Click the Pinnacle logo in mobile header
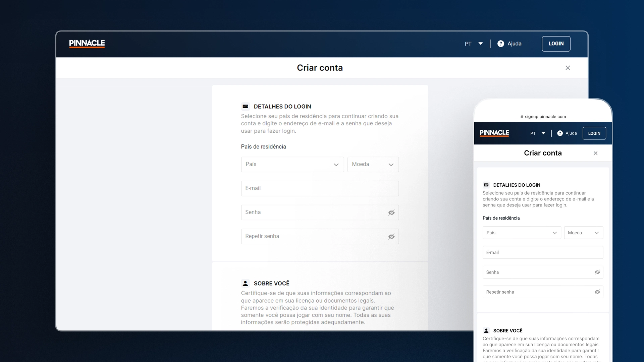This screenshot has width=644, height=362. 494,133
